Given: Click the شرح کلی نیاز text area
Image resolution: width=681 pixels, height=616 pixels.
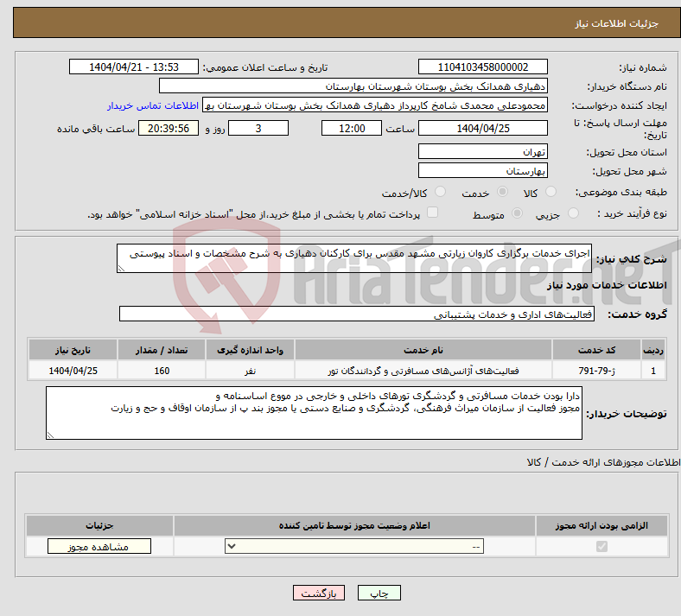Looking at the screenshot, I should tap(354, 258).
